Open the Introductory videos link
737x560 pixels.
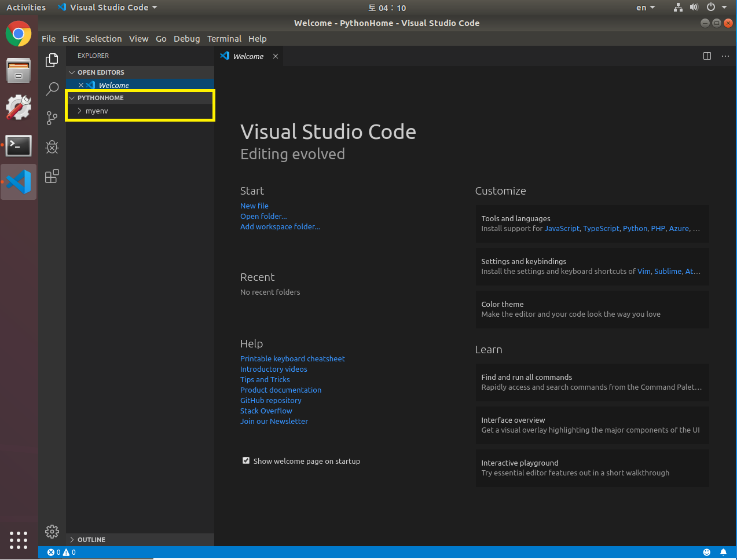coord(274,369)
